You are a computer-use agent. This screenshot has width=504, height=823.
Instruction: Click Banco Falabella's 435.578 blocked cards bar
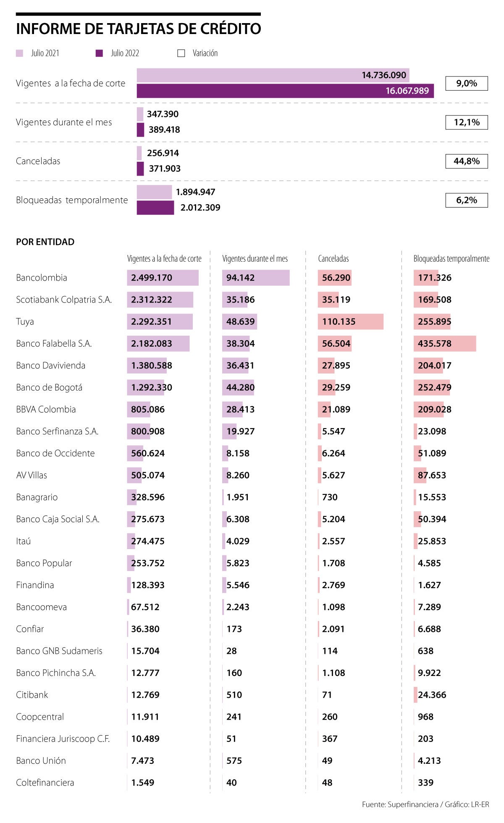(444, 344)
